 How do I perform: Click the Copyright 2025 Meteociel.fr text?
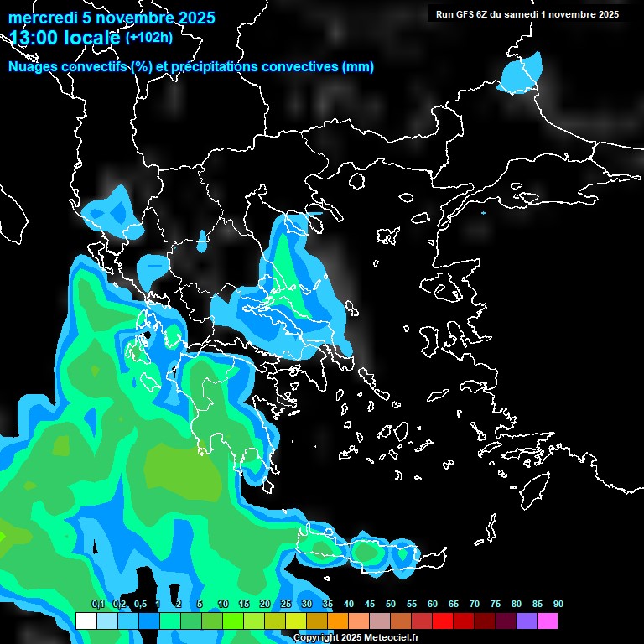(356, 637)
